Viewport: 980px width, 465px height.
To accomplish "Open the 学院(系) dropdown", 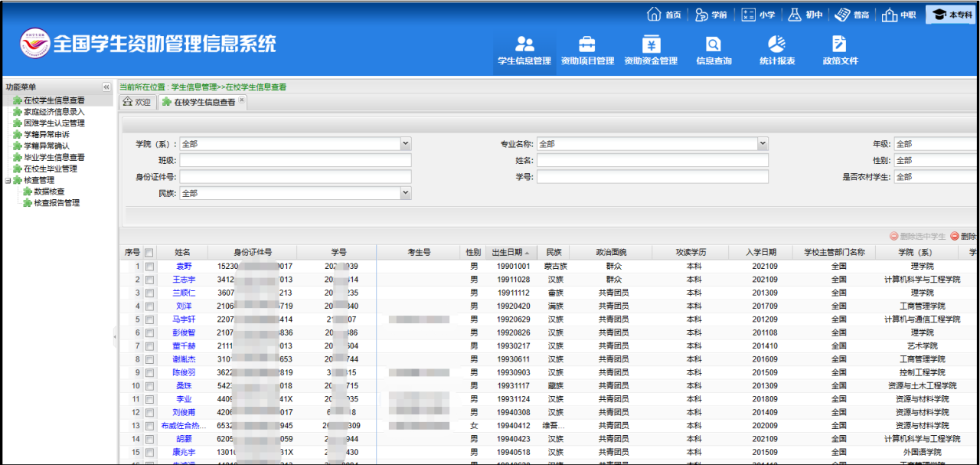I will click(406, 144).
